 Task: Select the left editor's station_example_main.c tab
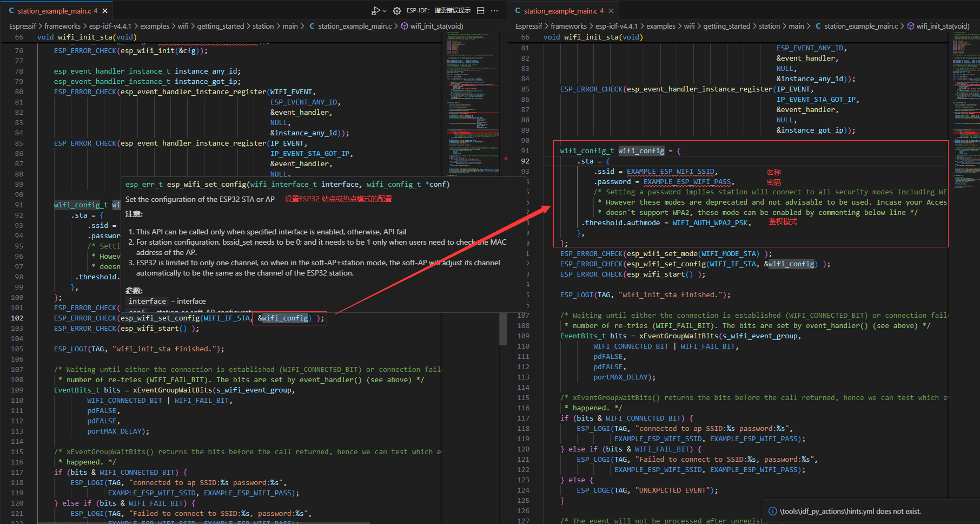coord(57,11)
